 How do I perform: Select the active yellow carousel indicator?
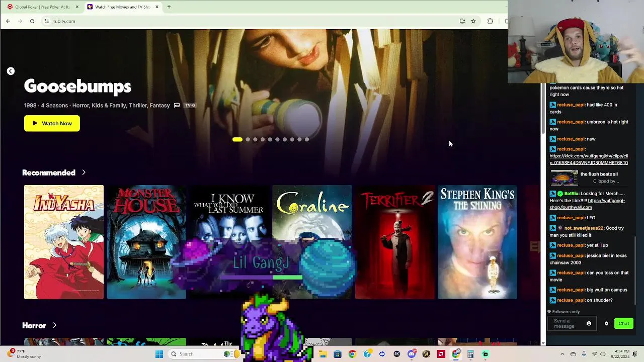[x=237, y=140]
